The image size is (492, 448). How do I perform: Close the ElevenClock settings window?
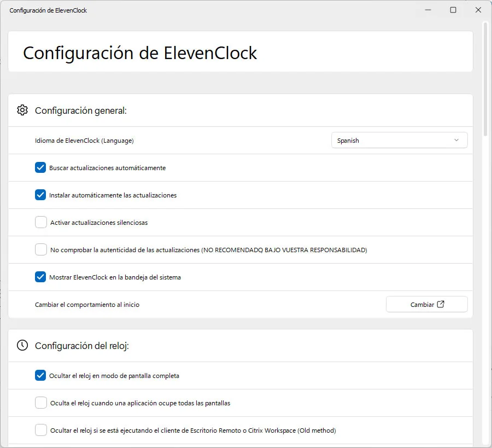pyautogui.click(x=478, y=10)
